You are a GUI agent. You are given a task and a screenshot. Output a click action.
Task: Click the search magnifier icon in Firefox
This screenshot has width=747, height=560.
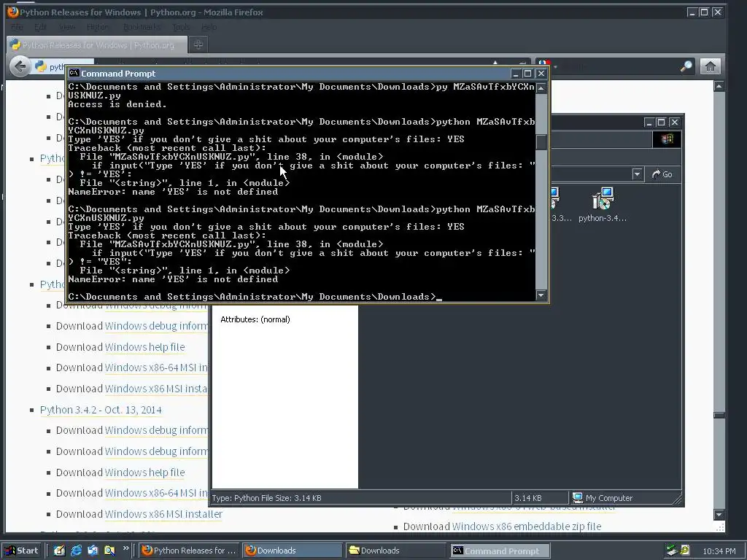[x=686, y=66]
